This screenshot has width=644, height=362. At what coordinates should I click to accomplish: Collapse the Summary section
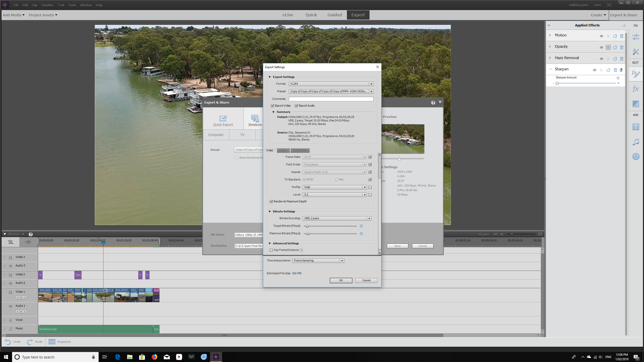click(x=273, y=112)
